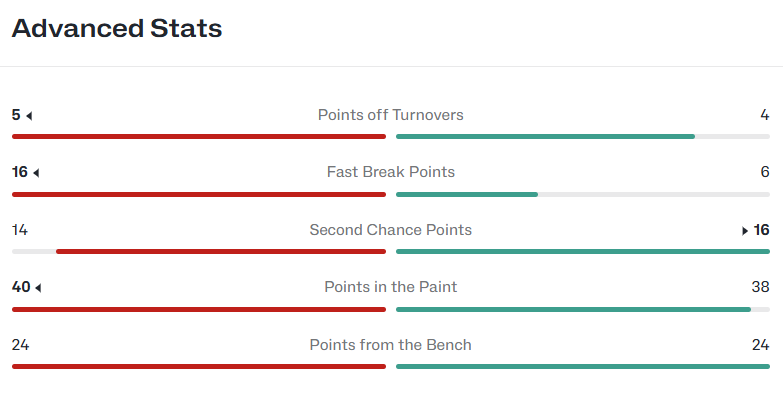Image resolution: width=783 pixels, height=395 pixels.
Task: Click red Fast Break Points bar
Action: (x=199, y=194)
